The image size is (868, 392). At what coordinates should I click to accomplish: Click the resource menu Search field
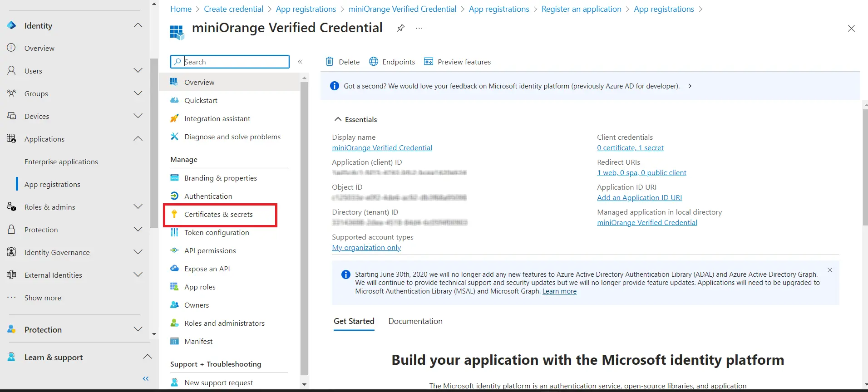pyautogui.click(x=230, y=62)
